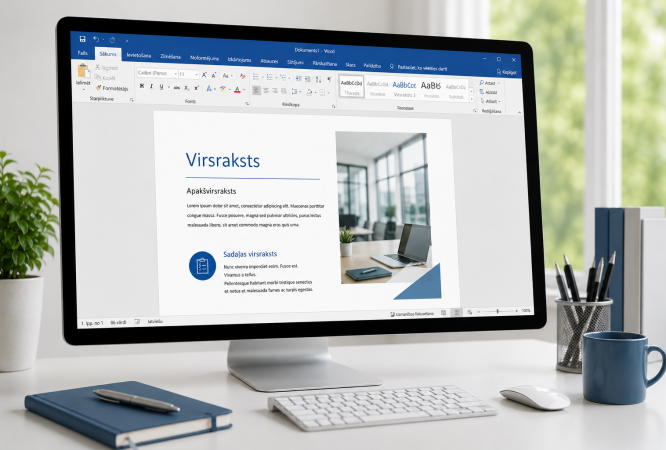
Task: Switch to read mode view
Action: (443, 312)
